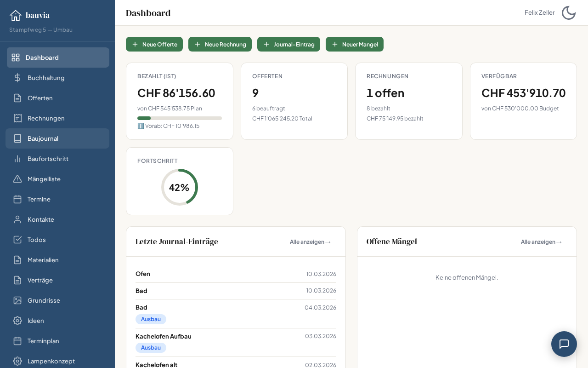The width and height of the screenshot is (588, 368).
Task: Open the Ofen journal entry dated 10.03.2026
Action: pyautogui.click(x=236, y=274)
